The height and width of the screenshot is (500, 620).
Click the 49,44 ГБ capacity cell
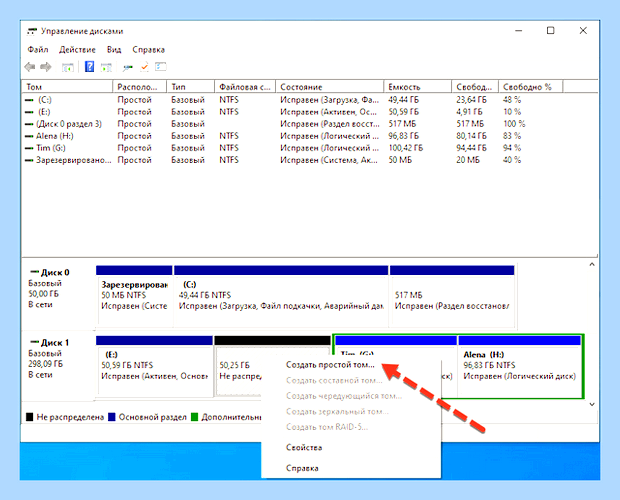(x=403, y=100)
